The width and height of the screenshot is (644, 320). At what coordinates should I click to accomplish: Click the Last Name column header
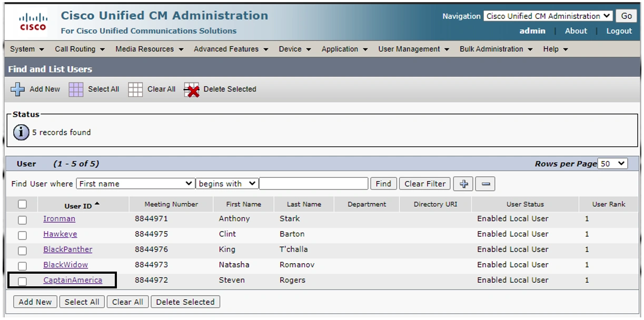(x=304, y=204)
